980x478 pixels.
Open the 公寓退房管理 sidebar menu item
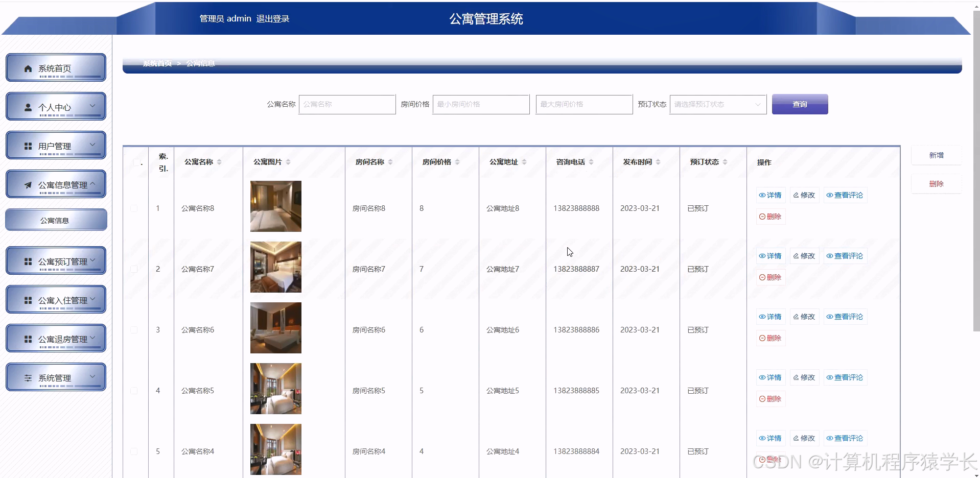[56, 338]
